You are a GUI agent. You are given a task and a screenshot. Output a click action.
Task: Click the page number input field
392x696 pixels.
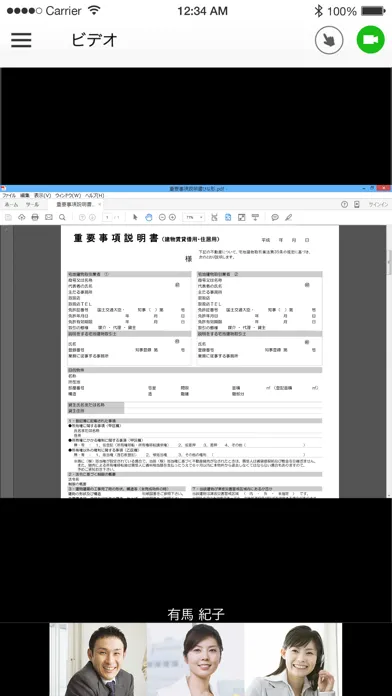pos(107,217)
